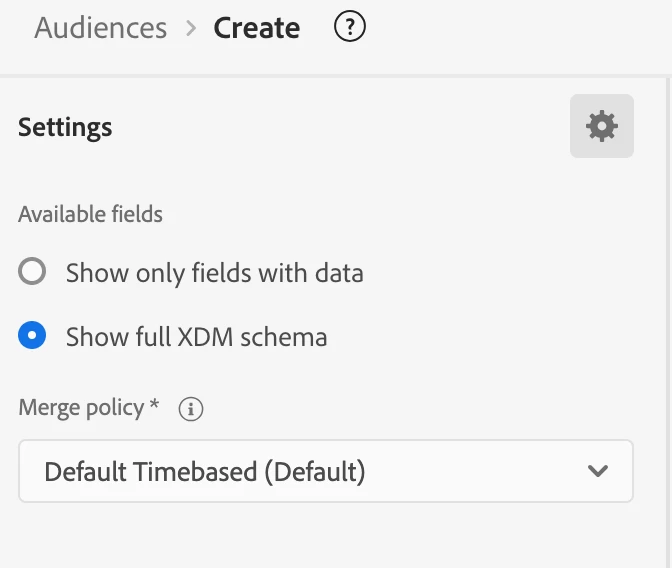The height and width of the screenshot is (568, 672).
Task: Click the 'Show full XDM schema' label text
Action: coord(196,336)
